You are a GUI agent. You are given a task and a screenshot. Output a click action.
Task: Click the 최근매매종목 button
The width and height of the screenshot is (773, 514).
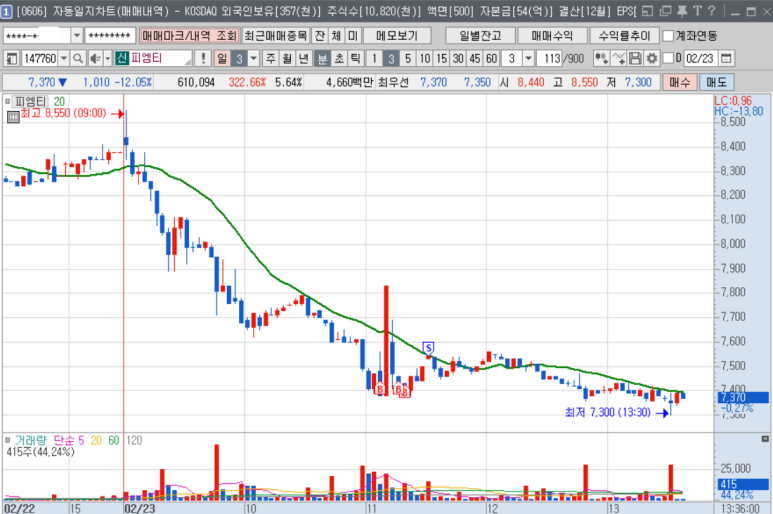click(275, 35)
